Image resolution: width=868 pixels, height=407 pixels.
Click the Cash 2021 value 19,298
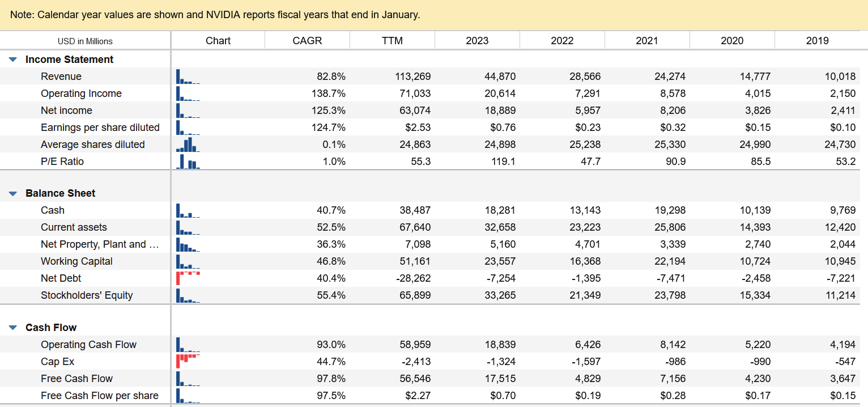[x=670, y=210]
